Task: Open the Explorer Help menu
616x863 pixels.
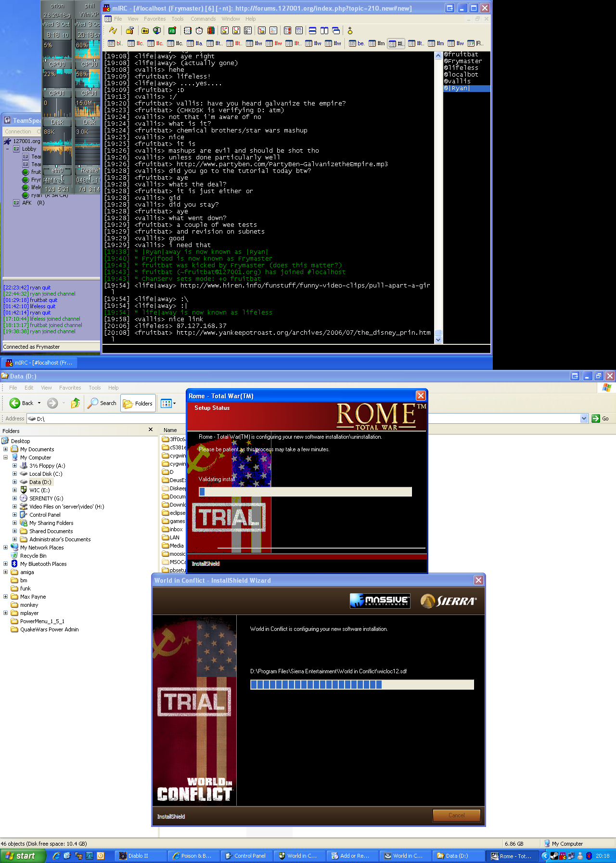Action: coord(114,388)
